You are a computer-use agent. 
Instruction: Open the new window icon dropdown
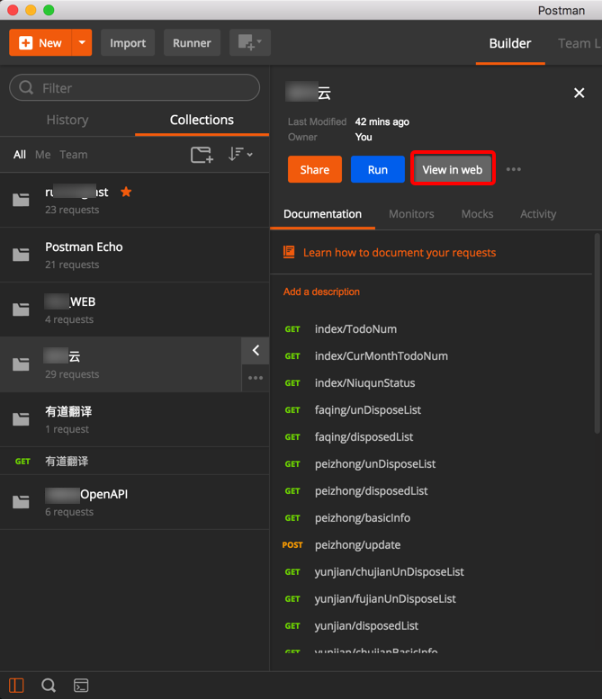coord(250,43)
